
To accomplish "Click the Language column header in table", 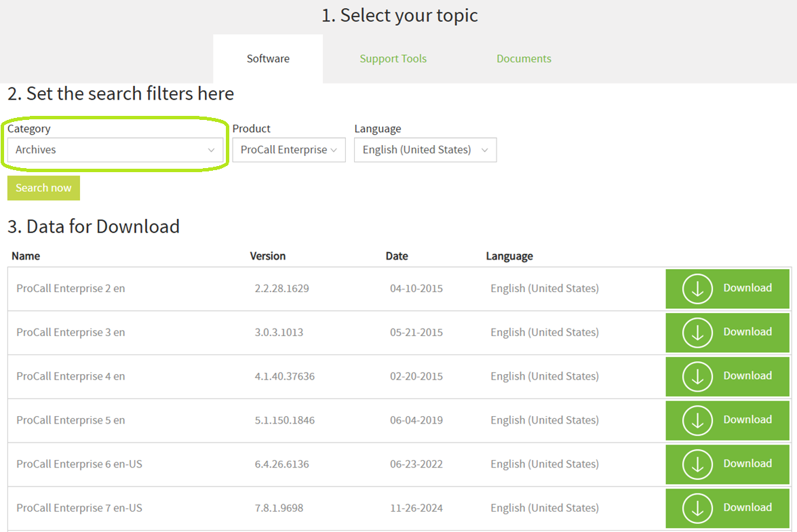I will (509, 256).
